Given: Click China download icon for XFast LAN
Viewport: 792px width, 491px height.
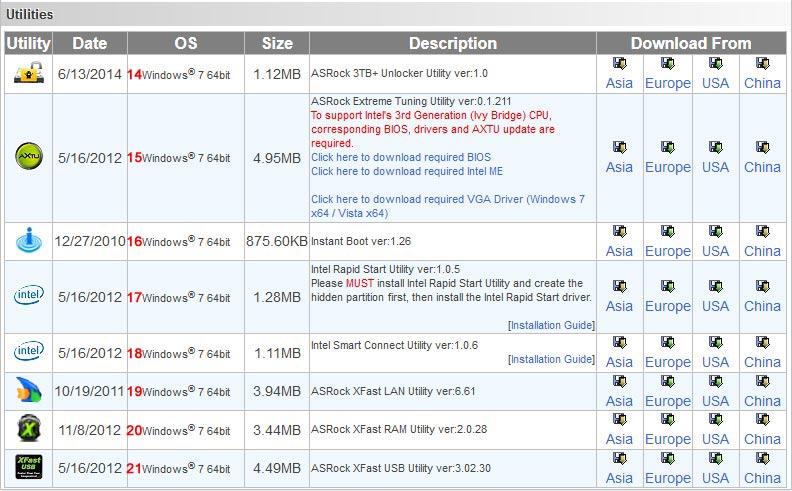Looking at the screenshot, I should 762,381.
